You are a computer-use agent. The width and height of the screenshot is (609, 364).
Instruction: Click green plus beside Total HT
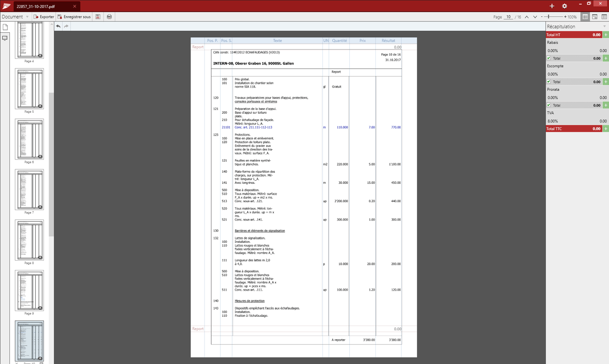click(x=606, y=35)
